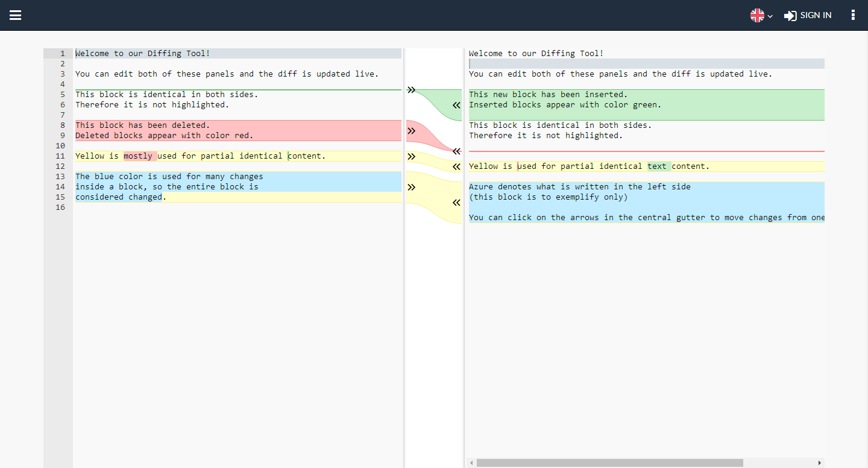Click left panel line 'Welcome to our Diffing Tool!'
This screenshot has height=468, width=868.
click(143, 53)
